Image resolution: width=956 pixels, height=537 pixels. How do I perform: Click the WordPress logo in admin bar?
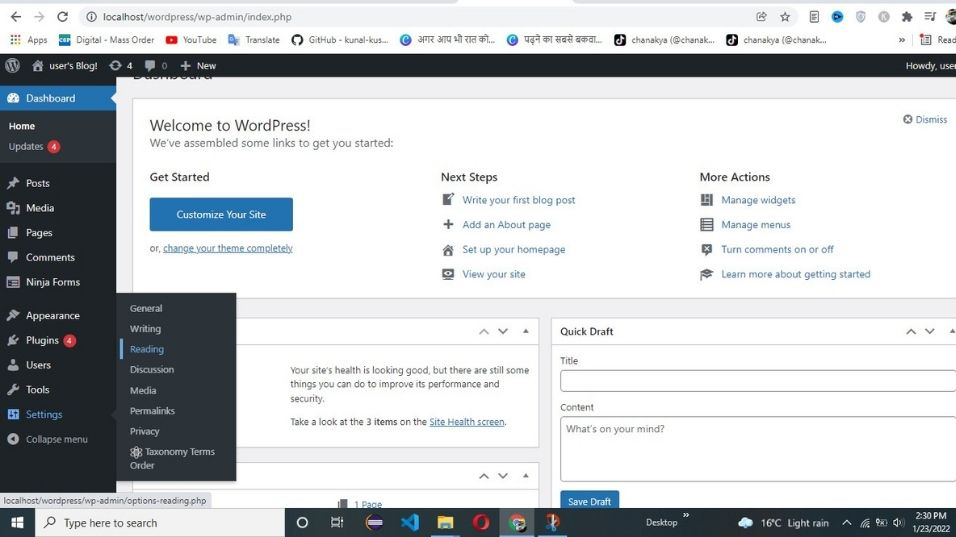(x=12, y=65)
